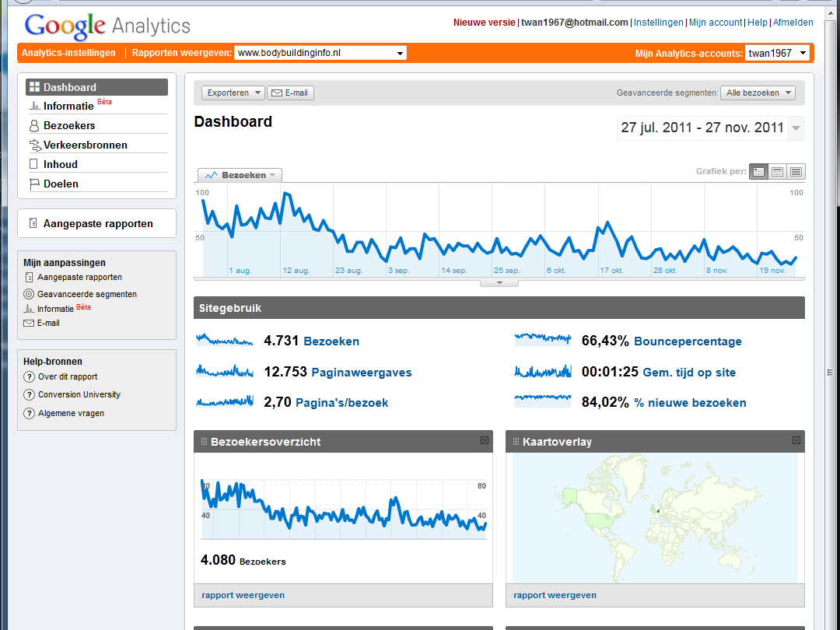Click question mark icon beside Algemene vragen

[x=29, y=414]
